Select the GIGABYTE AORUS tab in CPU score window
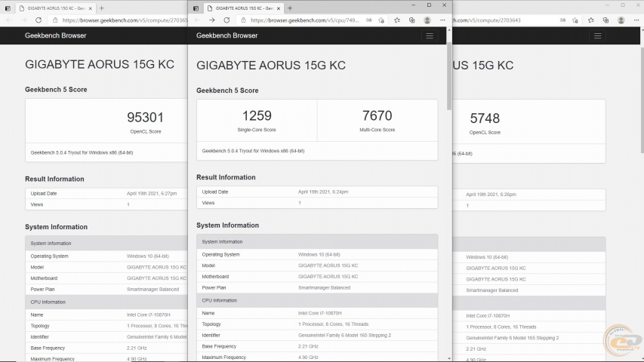Image resolution: width=644 pixels, height=362 pixels. (x=244, y=8)
